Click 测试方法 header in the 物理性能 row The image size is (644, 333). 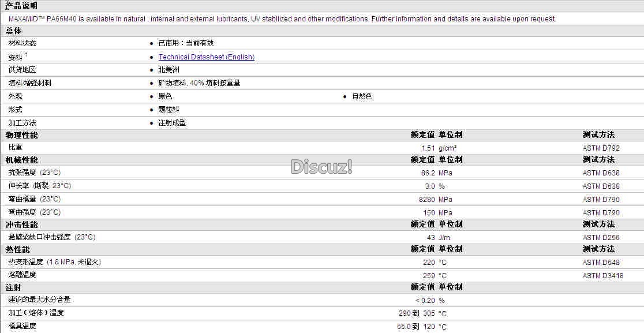coord(598,134)
